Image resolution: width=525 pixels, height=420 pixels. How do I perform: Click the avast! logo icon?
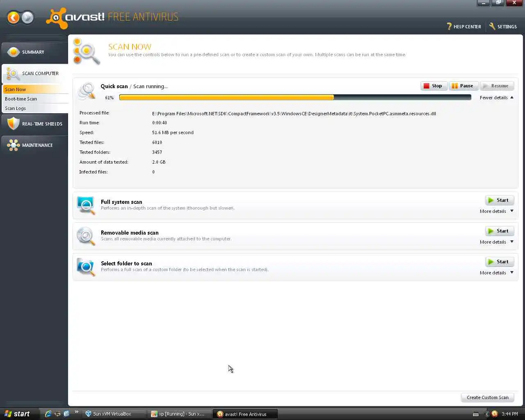point(56,18)
